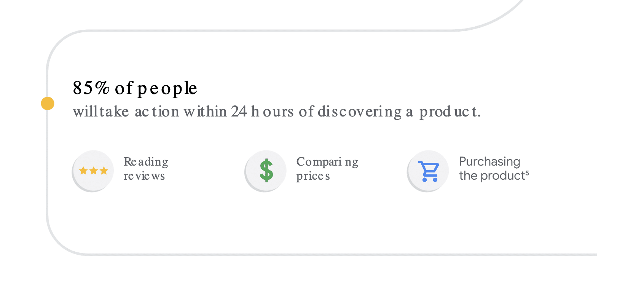The width and height of the screenshot is (644, 284).
Task: Click "will take action" at the sentence start
Action: click(126, 112)
